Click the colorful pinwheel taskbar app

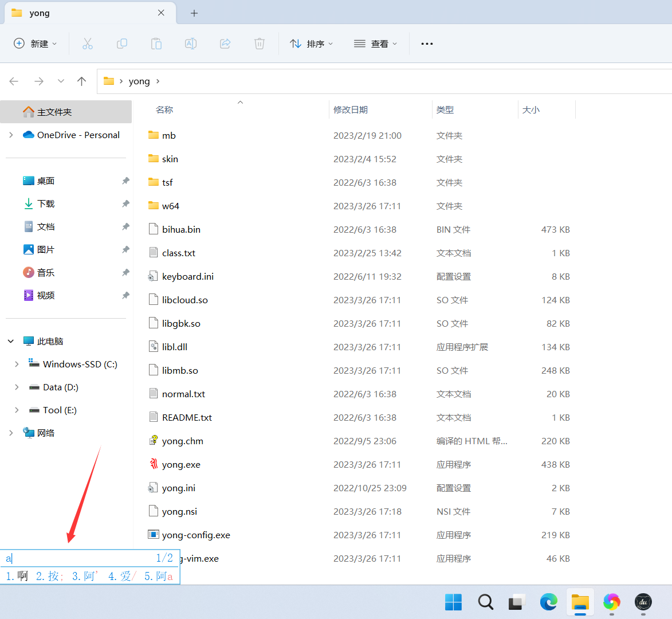[x=612, y=602]
